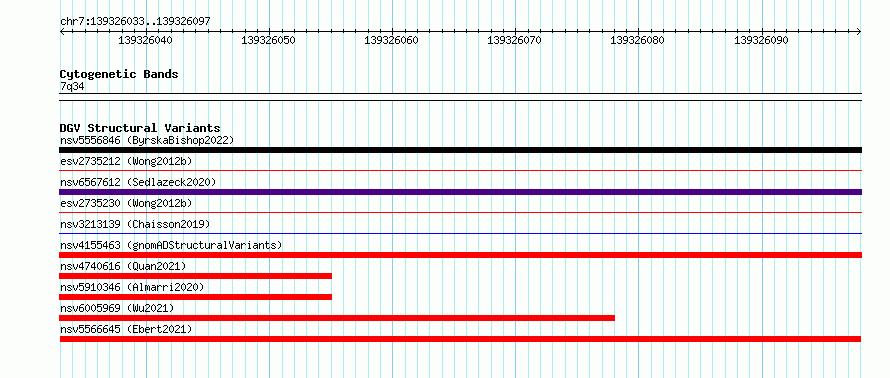Viewport: 890px width, 378px height.
Task: Open the esv2735230 (Wong2012b) label
Action: point(126,203)
